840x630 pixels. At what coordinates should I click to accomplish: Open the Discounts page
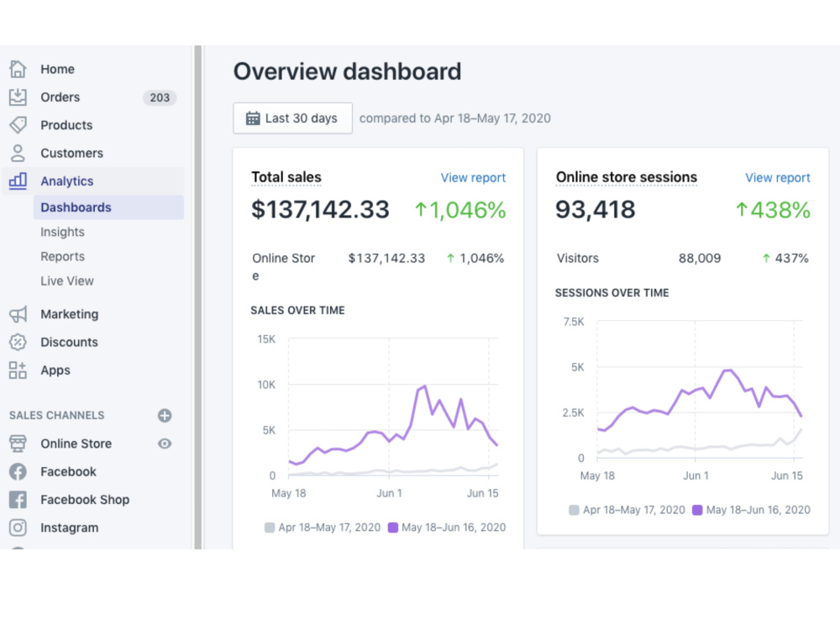pos(69,342)
